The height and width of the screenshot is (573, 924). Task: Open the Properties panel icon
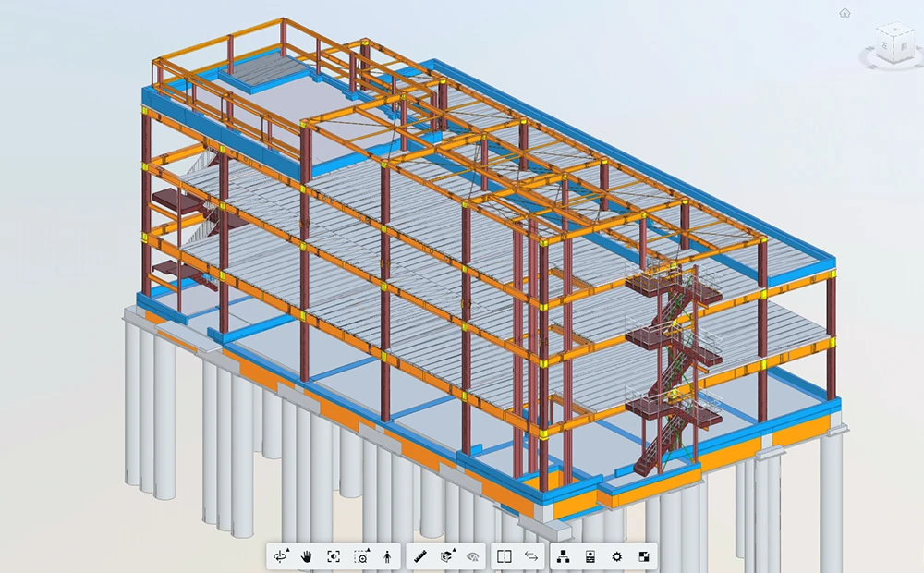tap(590, 556)
